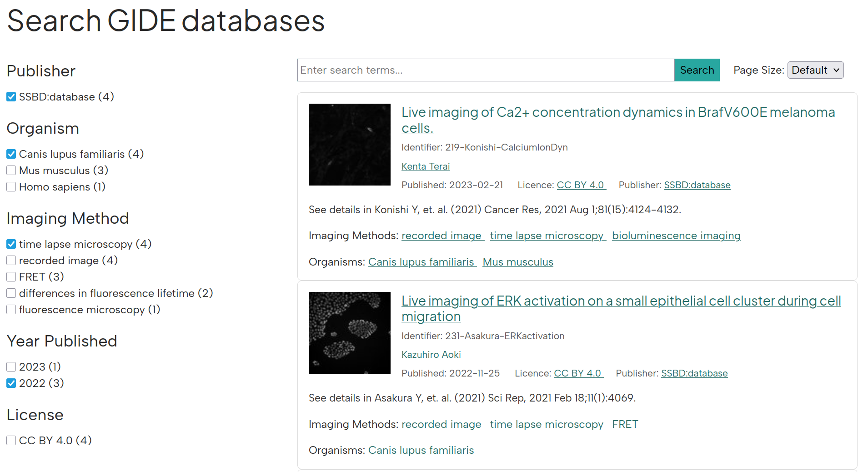
Task: Check the 2023 year published filter
Action: [x=11, y=367]
